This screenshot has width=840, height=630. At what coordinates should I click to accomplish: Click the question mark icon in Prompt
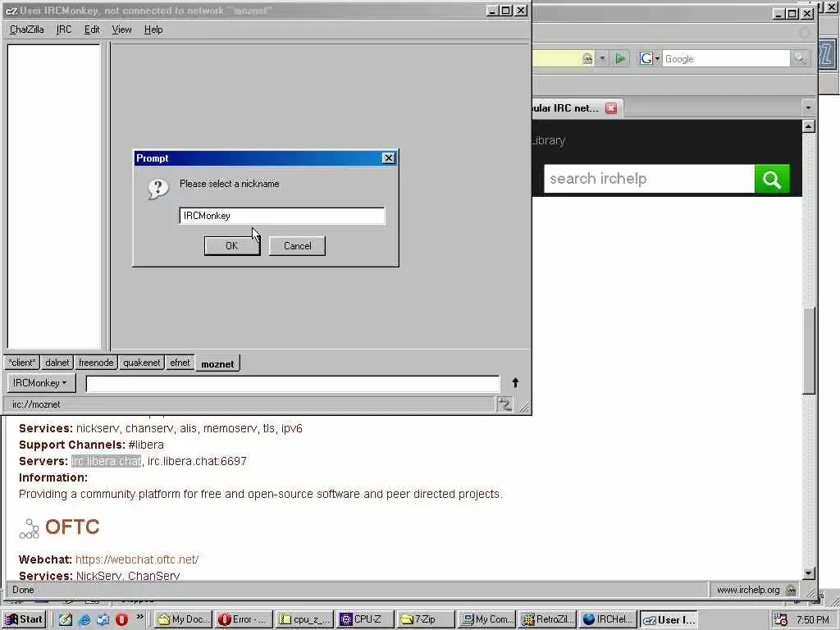[158, 189]
